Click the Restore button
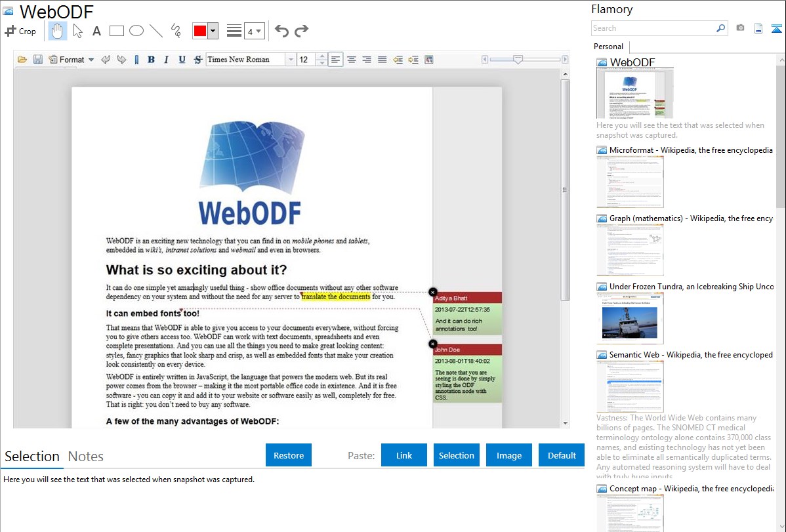 289,455
